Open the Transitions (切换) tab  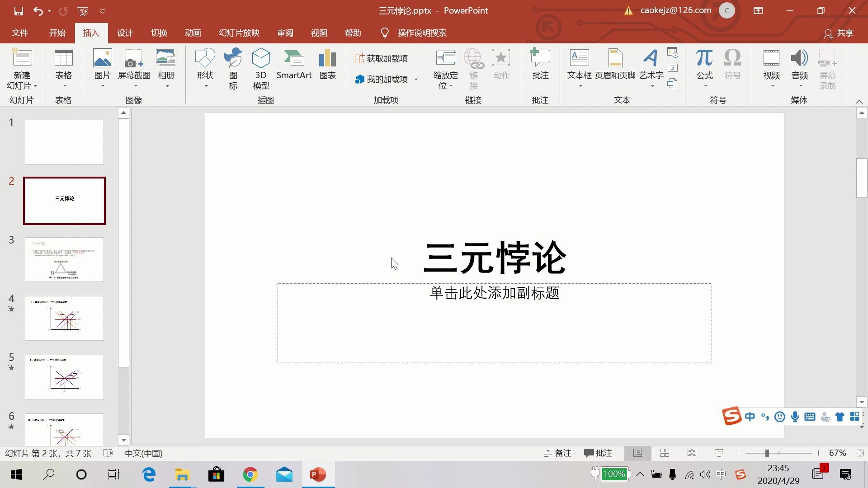click(159, 33)
